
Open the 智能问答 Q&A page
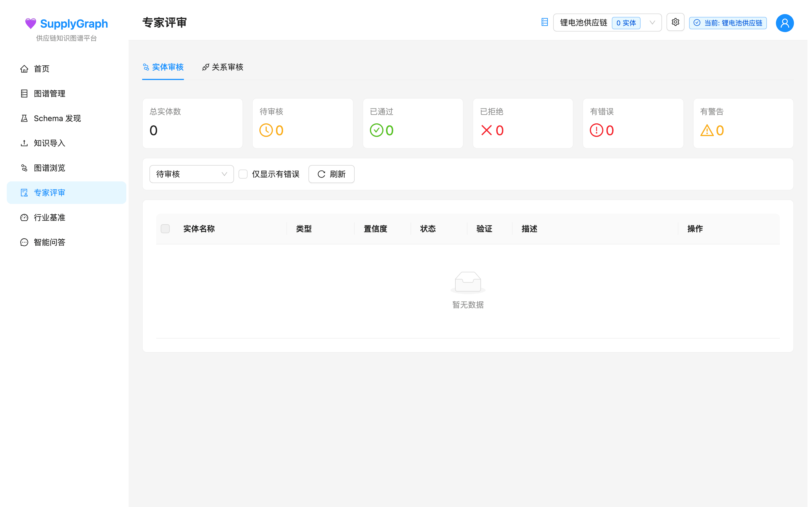49,242
